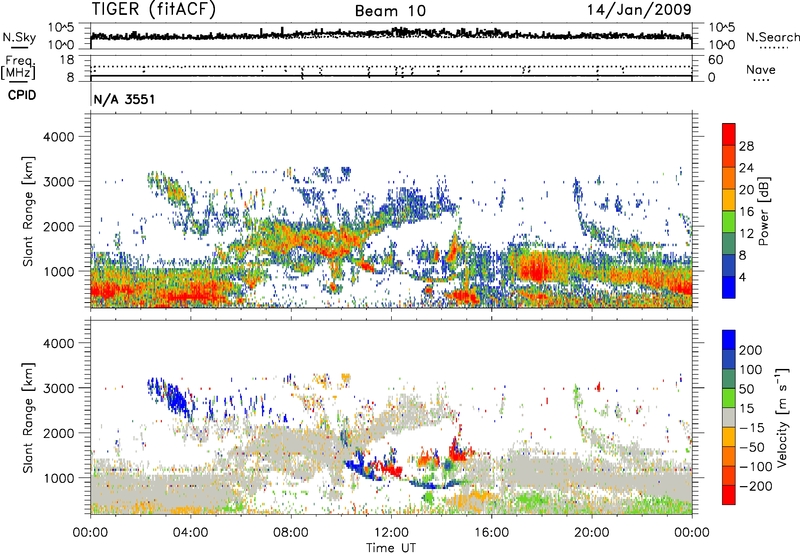Click the power panel Slant Range axis label

pyautogui.click(x=28, y=211)
